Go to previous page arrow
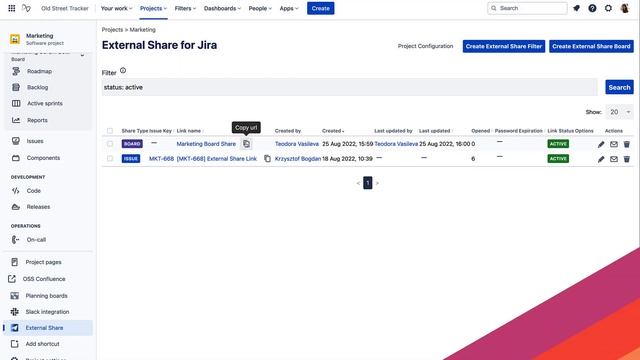 coord(358,183)
